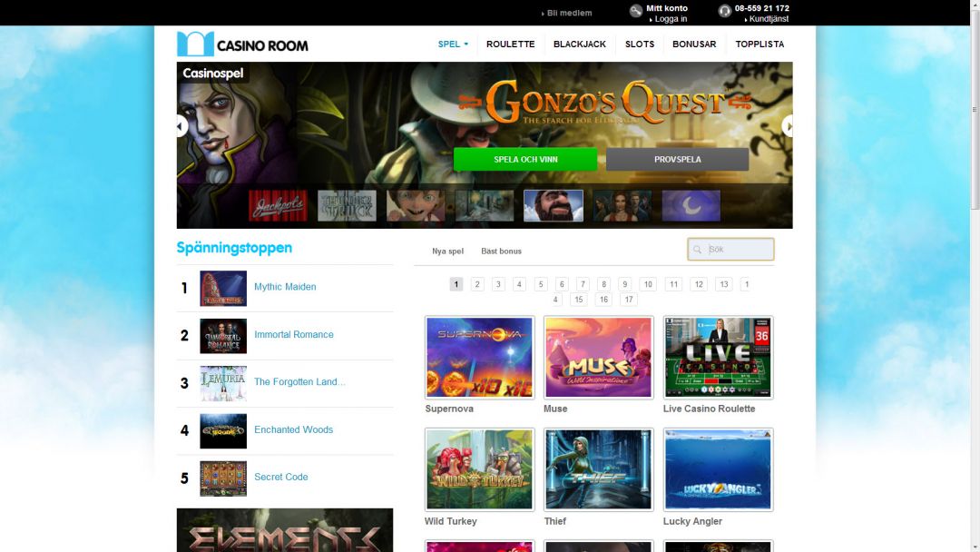Screen dimensions: 980x552
Task: Show previous banner with left arrow
Action: click(181, 126)
